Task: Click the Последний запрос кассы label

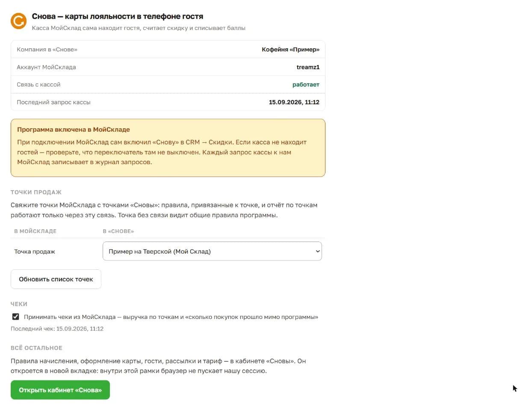Action: 53,102
